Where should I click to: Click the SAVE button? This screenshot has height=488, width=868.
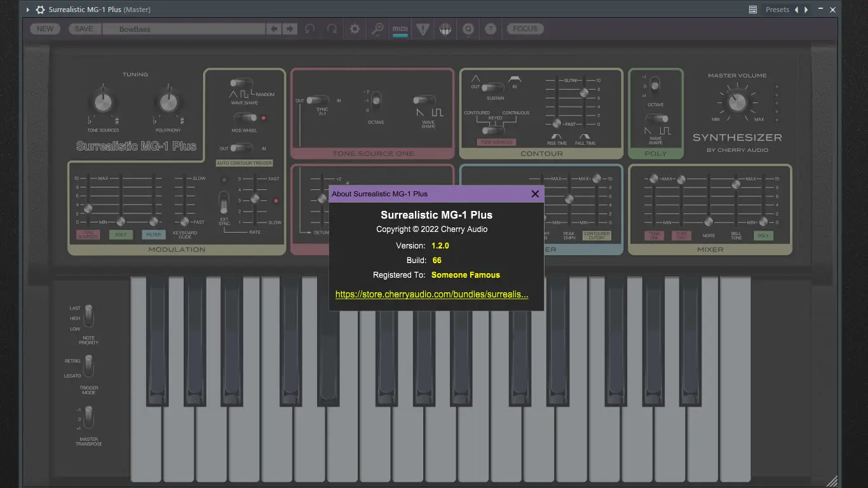84,29
